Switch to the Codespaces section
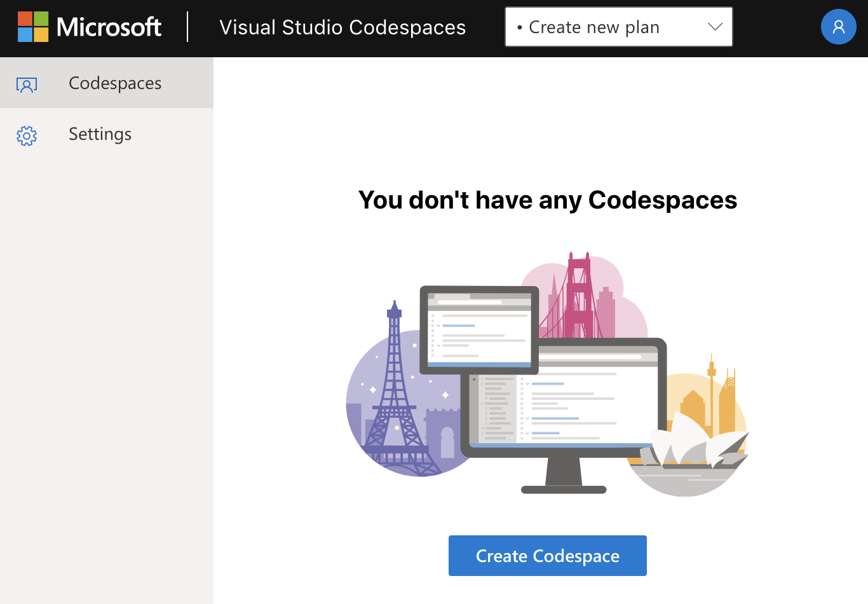The width and height of the screenshot is (868, 604). pyautogui.click(x=114, y=83)
